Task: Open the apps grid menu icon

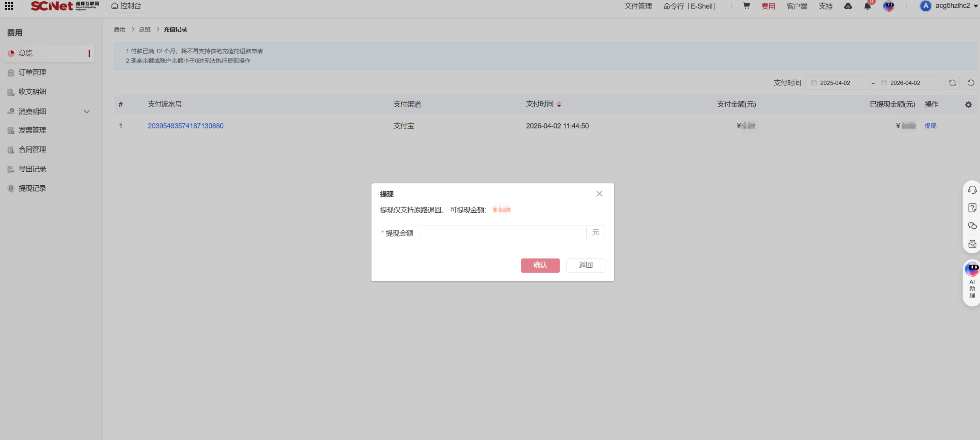Action: pyautogui.click(x=9, y=6)
